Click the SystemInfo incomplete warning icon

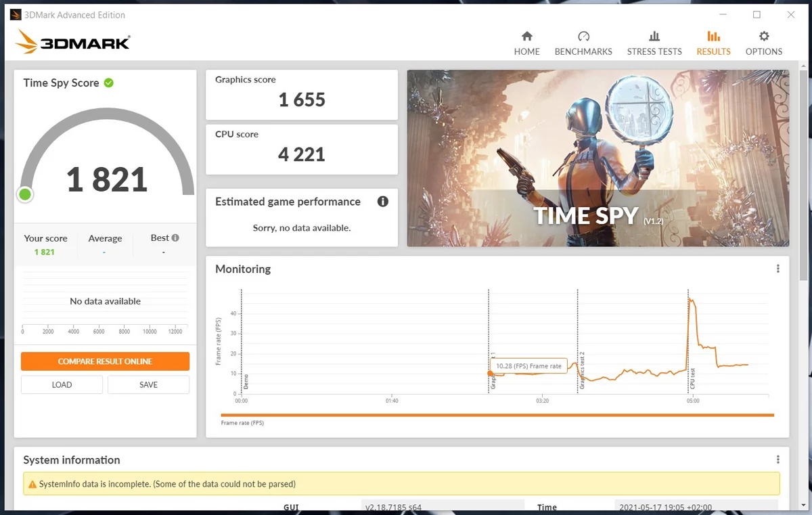(32, 484)
